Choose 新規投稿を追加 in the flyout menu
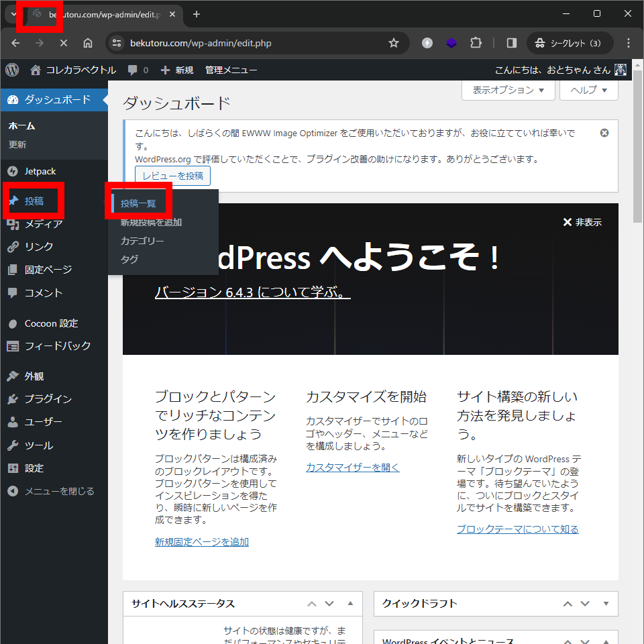 pyautogui.click(x=151, y=223)
